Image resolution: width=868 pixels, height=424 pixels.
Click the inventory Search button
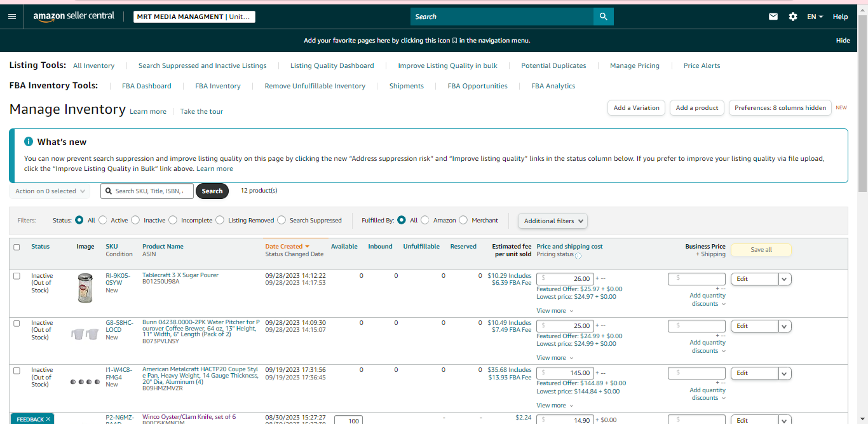point(212,191)
